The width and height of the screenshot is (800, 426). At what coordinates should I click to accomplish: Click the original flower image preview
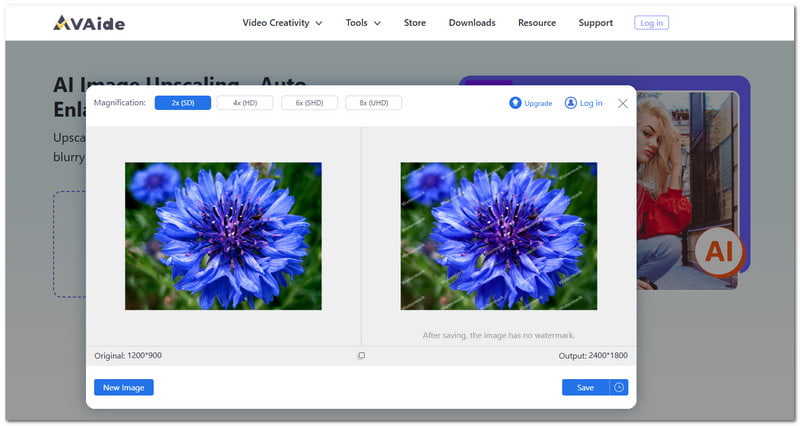[223, 236]
